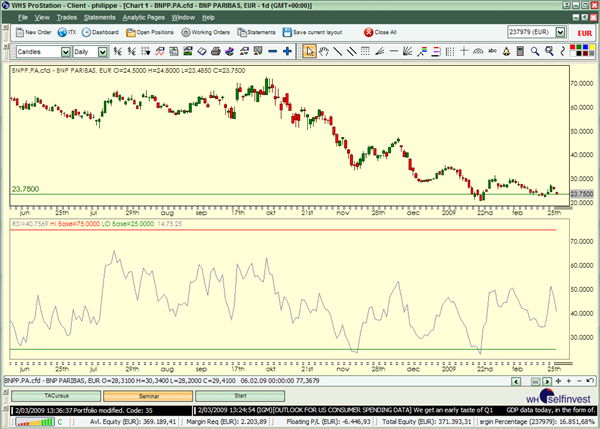Viewport: 600px width, 429px height.
Task: Open the chart type Candles dropdown
Action: 65,52
